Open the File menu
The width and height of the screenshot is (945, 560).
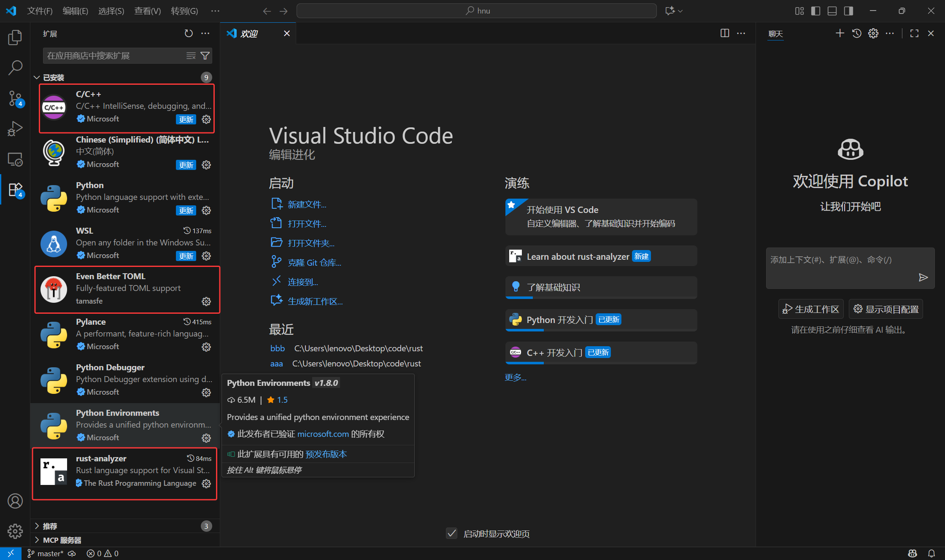click(x=40, y=11)
